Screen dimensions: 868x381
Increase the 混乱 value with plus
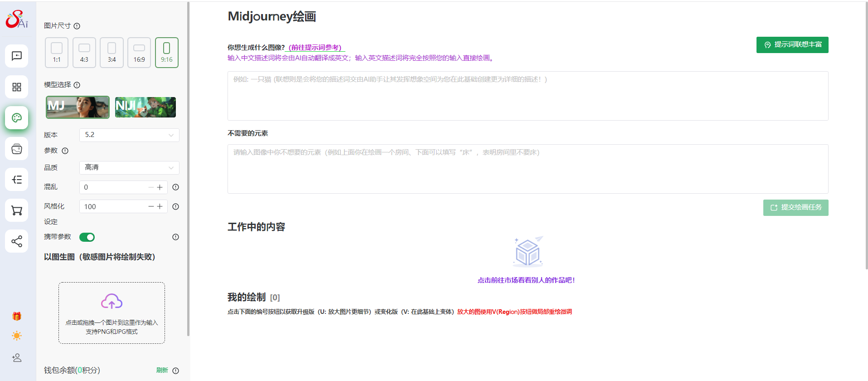coord(160,187)
